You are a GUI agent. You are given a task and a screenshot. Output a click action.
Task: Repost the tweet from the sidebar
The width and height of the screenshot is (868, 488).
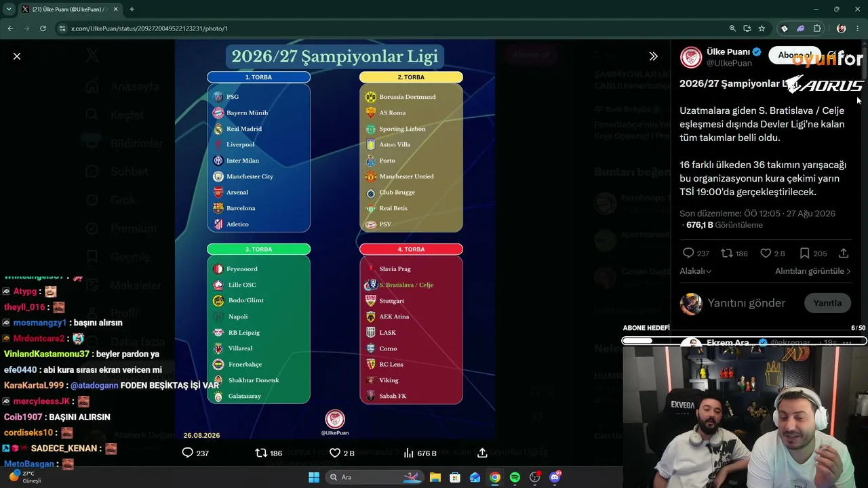tap(726, 253)
